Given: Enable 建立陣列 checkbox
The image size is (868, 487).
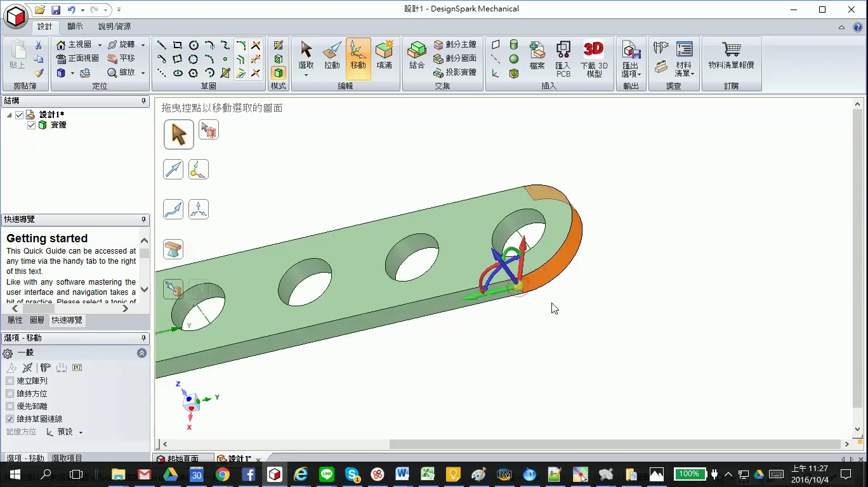Looking at the screenshot, I should point(10,381).
